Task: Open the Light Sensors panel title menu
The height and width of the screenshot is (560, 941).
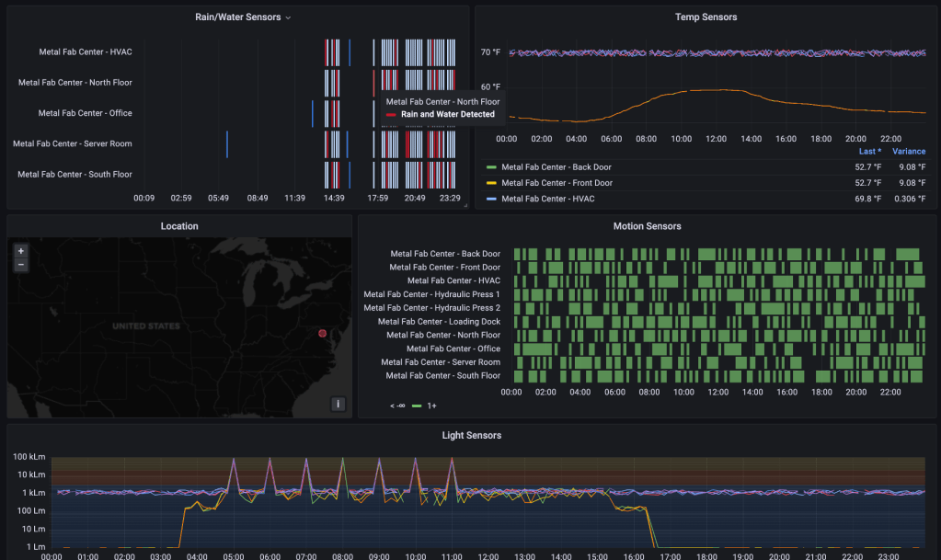Action: coord(471,435)
